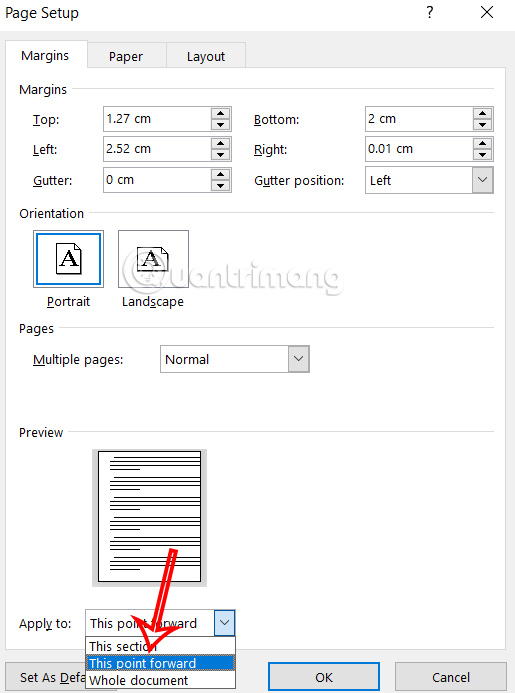Close the Page Setup dialog
Image resolution: width=515 pixels, height=693 pixels.
tap(487, 12)
